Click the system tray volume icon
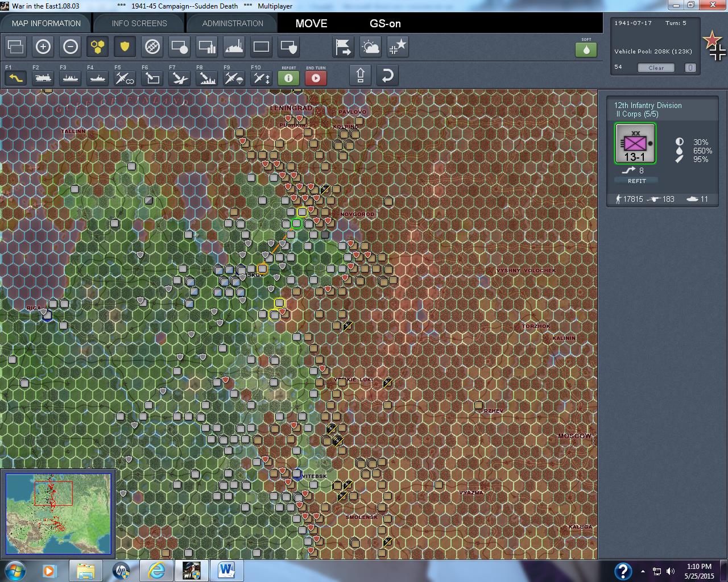Image resolution: width=728 pixels, height=582 pixels. [x=671, y=571]
